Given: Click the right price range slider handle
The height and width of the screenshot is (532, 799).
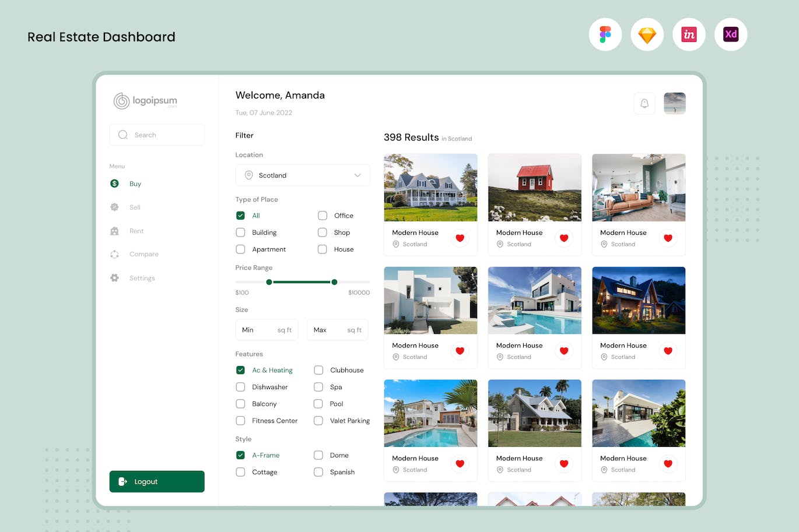Looking at the screenshot, I should click(334, 282).
